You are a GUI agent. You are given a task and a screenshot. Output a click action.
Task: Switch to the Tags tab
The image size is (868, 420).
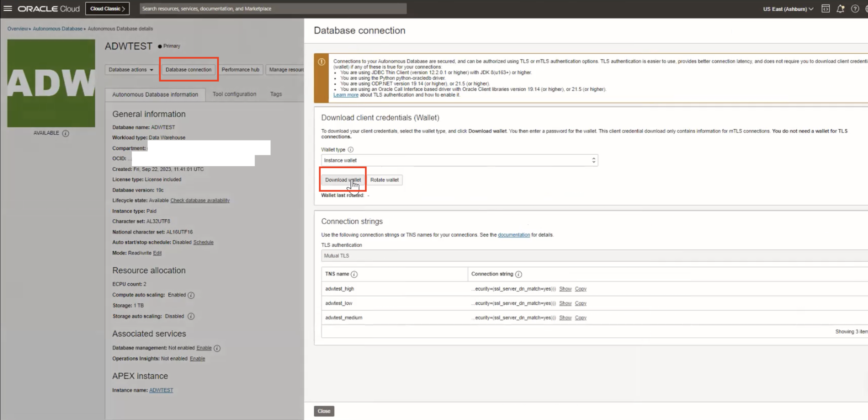pyautogui.click(x=276, y=94)
